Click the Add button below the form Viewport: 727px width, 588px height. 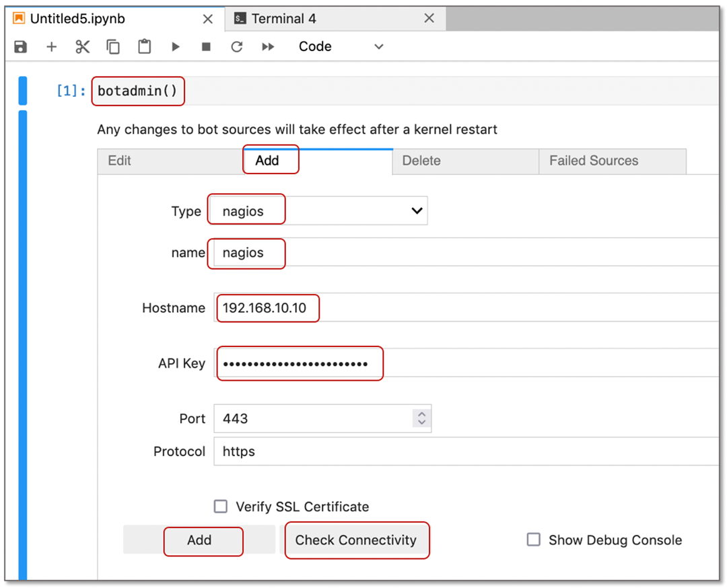199,540
